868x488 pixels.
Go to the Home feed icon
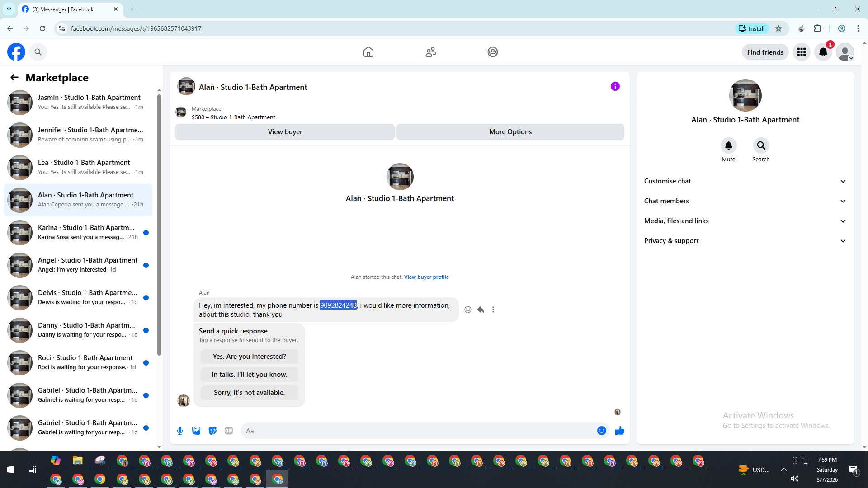(x=368, y=52)
